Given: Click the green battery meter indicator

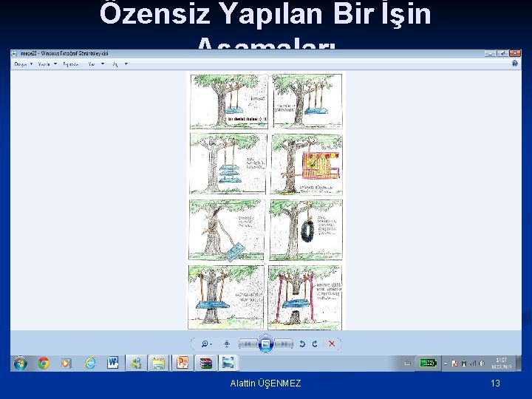Looking at the screenshot, I should click(x=428, y=364).
